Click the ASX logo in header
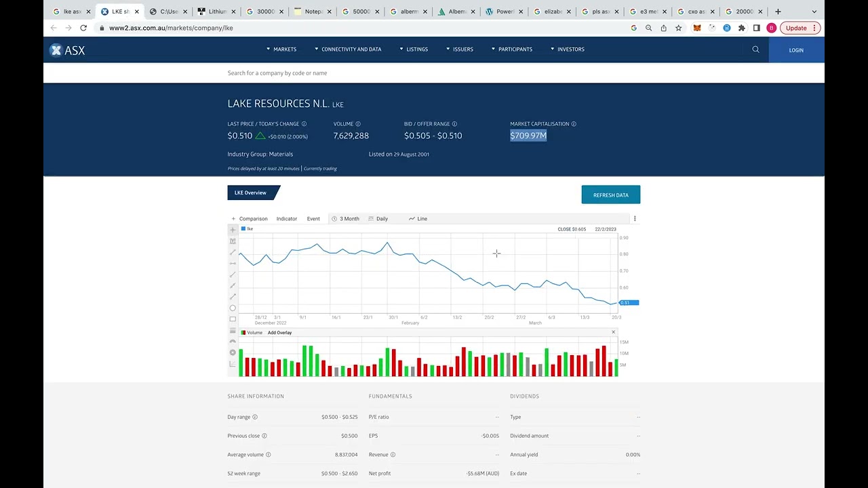Screen dimensions: 868x488 67,50
